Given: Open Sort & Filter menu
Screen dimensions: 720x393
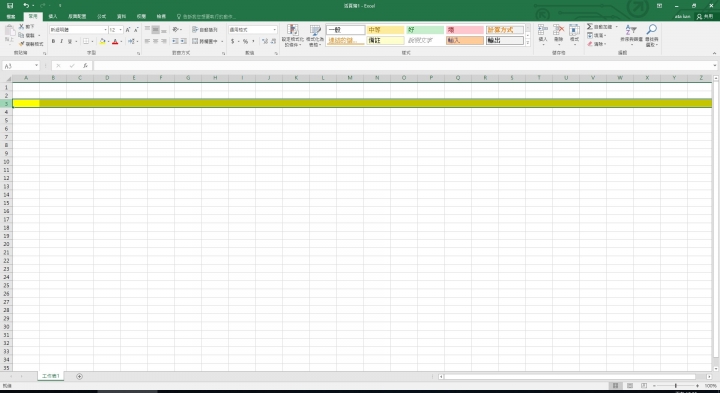Looking at the screenshot, I should (x=631, y=35).
